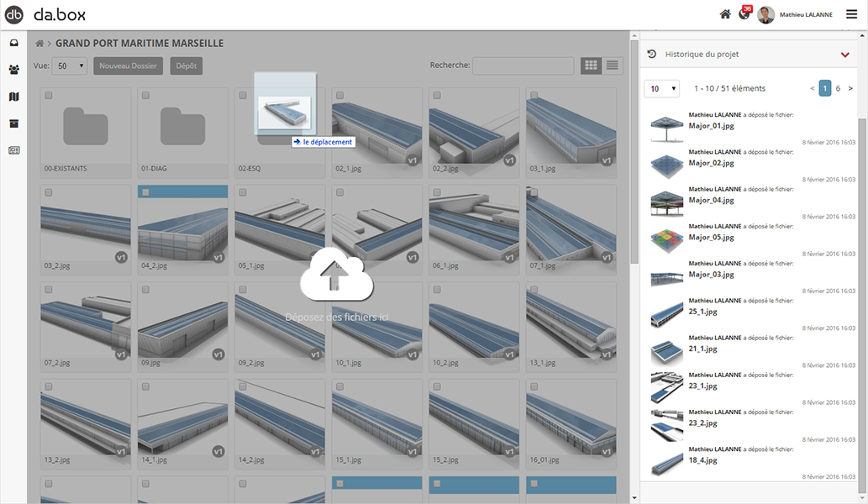Click 21_1.jpg file name

[702, 349]
